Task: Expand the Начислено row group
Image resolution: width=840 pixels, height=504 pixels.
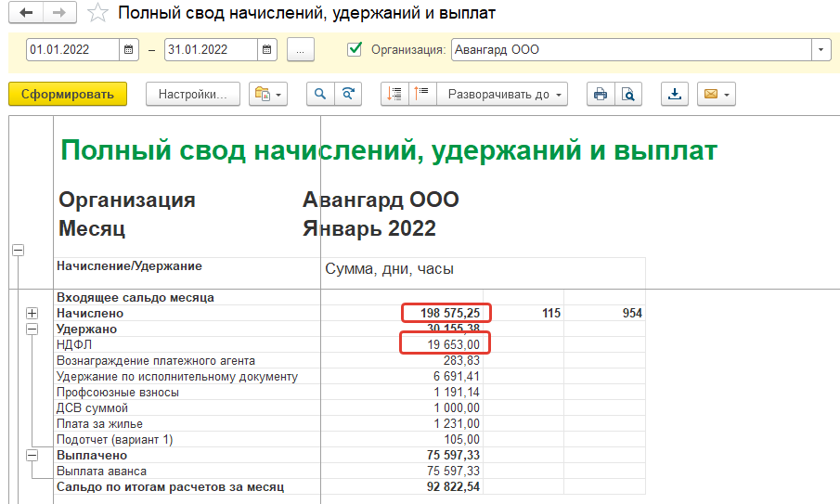Action: tap(32, 314)
